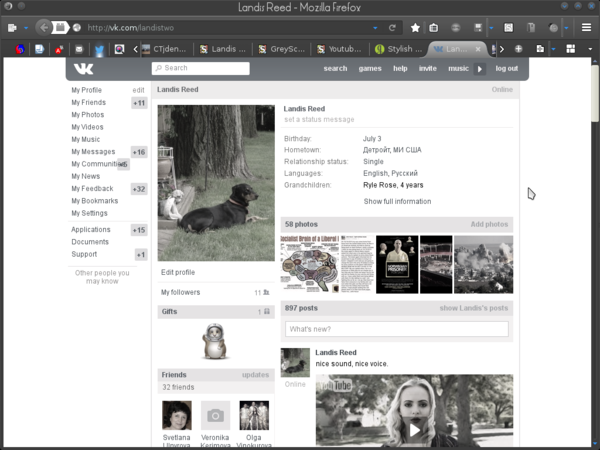The width and height of the screenshot is (600, 450).
Task: Play the YouTube video in the post
Action: 414,430
